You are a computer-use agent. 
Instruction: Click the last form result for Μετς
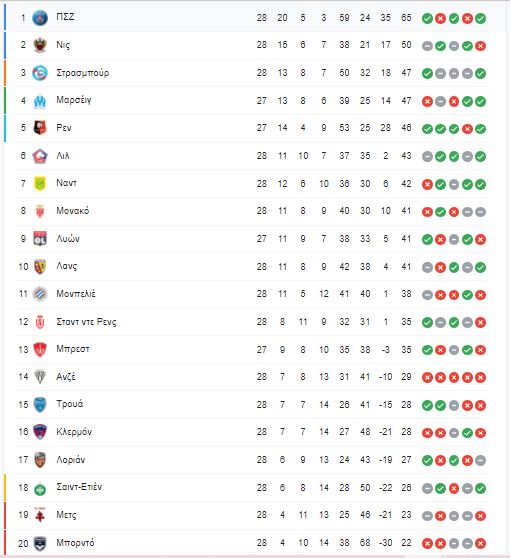click(x=480, y=516)
